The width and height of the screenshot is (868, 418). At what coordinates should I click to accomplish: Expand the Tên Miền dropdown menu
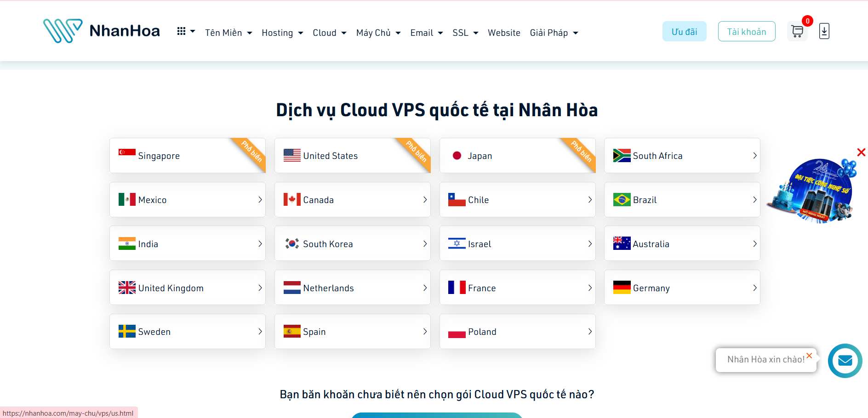pyautogui.click(x=228, y=33)
